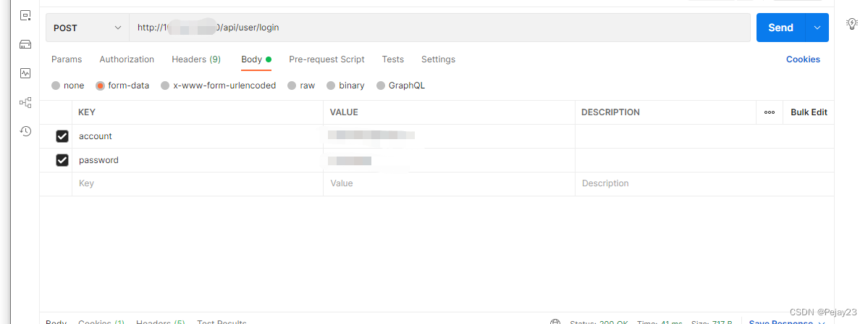
Task: Click Bulk Edit
Action: coord(809,112)
